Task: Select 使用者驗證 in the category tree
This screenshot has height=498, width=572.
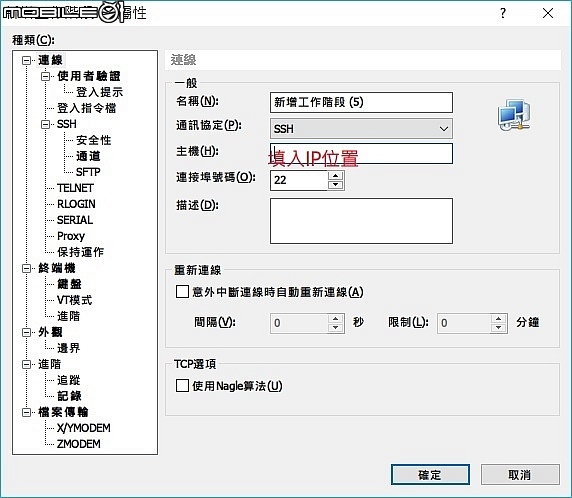Action: click(88, 76)
